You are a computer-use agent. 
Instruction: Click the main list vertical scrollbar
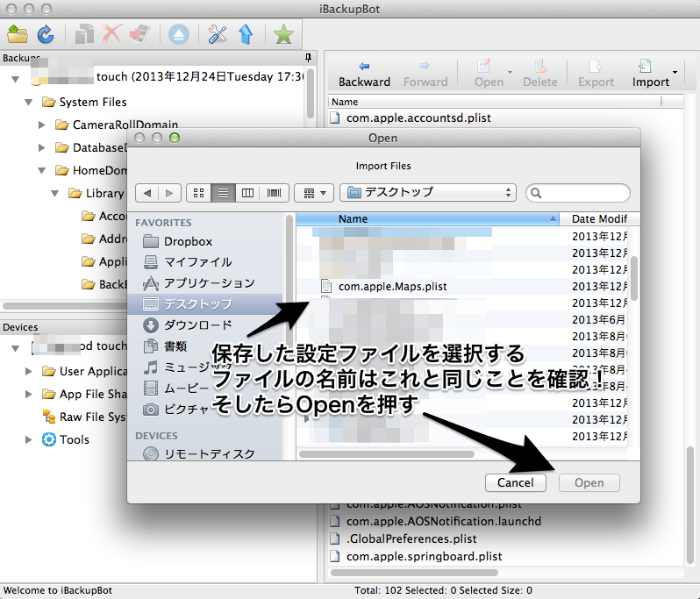(690, 504)
